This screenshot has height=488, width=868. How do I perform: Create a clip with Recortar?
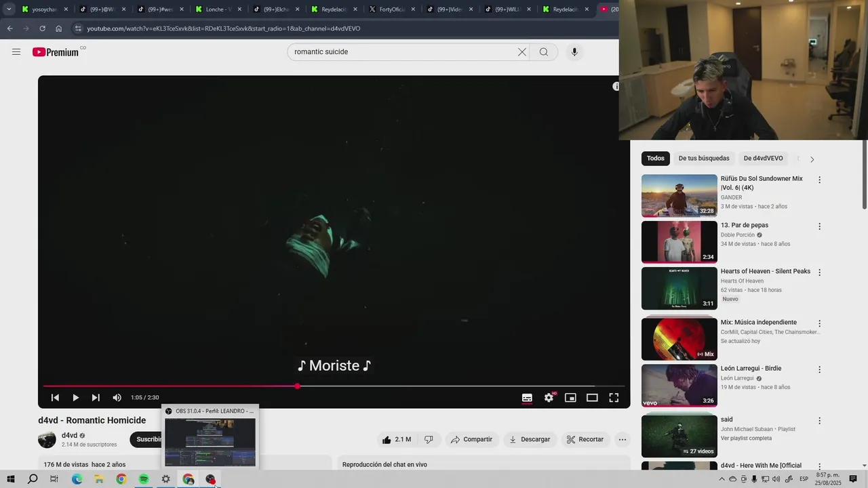(585, 439)
